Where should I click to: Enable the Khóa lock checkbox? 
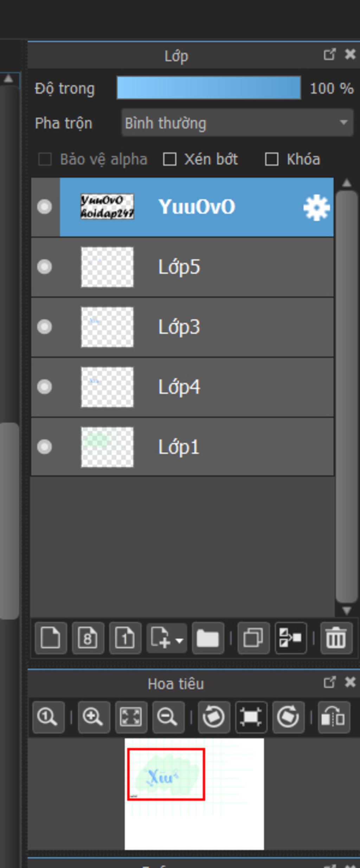coord(272,159)
